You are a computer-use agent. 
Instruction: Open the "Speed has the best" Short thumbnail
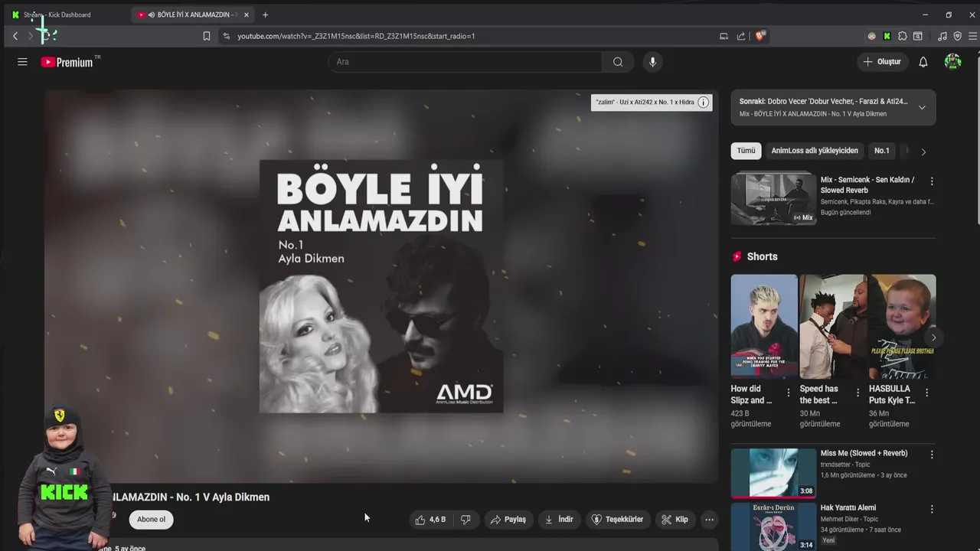coord(833,327)
